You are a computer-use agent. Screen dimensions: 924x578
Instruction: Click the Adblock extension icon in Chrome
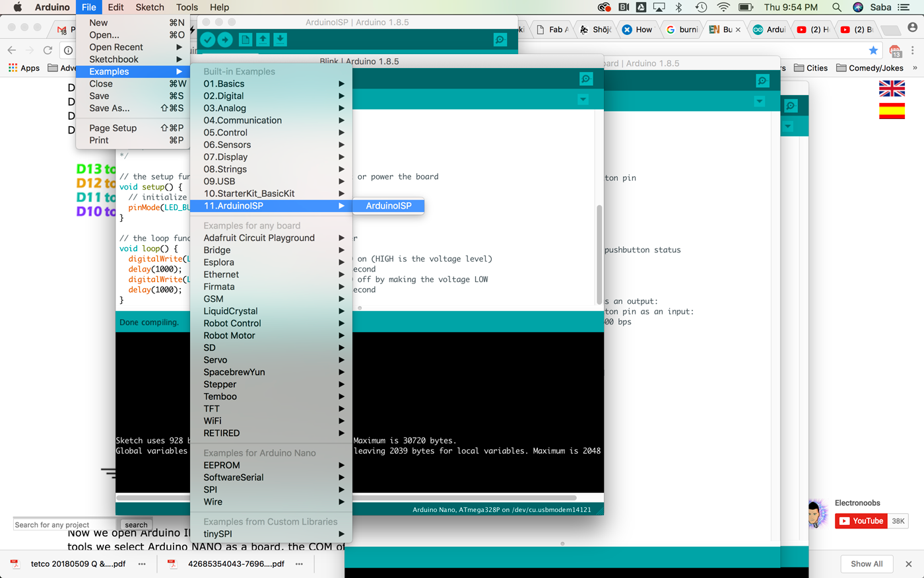pos(895,51)
